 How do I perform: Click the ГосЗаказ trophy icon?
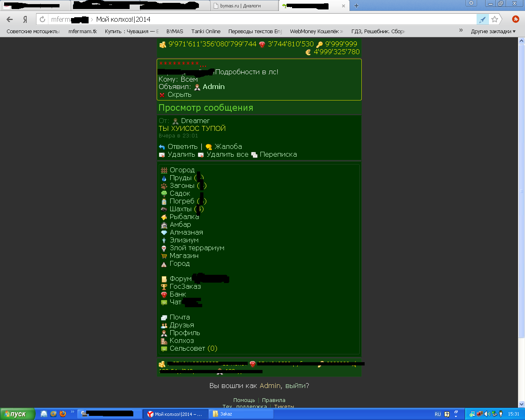(x=164, y=287)
